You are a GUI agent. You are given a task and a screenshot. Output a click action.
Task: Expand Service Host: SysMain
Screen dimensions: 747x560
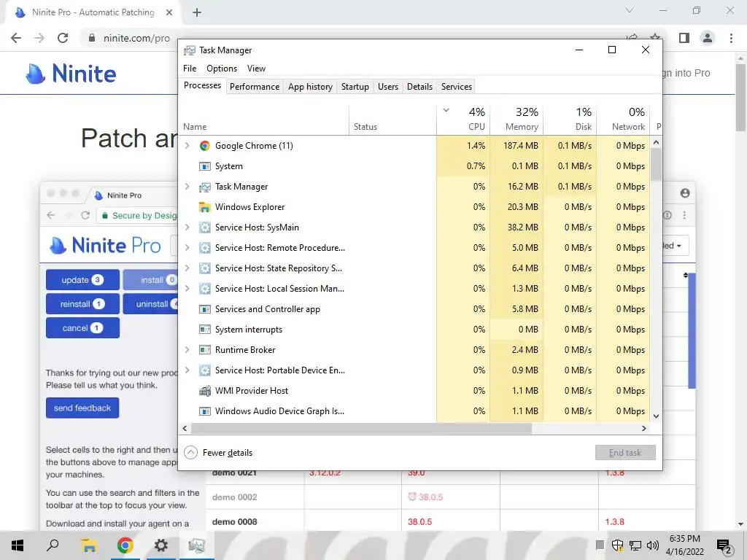coord(187,227)
